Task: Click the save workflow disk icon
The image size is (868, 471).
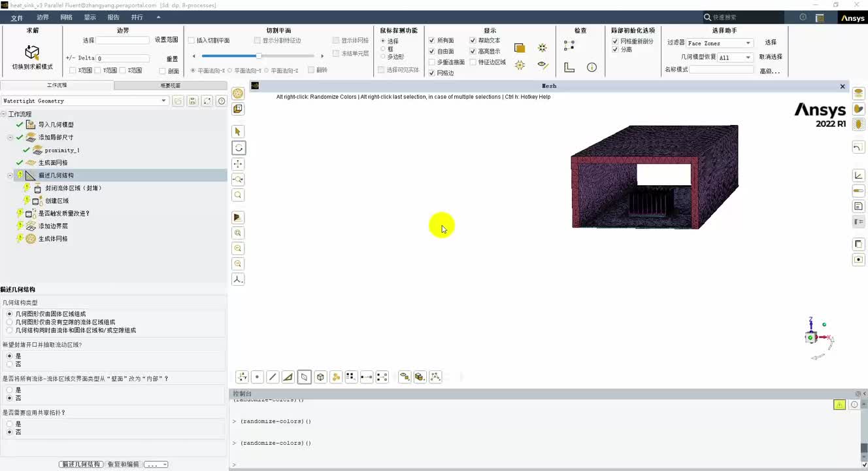Action: click(x=192, y=101)
